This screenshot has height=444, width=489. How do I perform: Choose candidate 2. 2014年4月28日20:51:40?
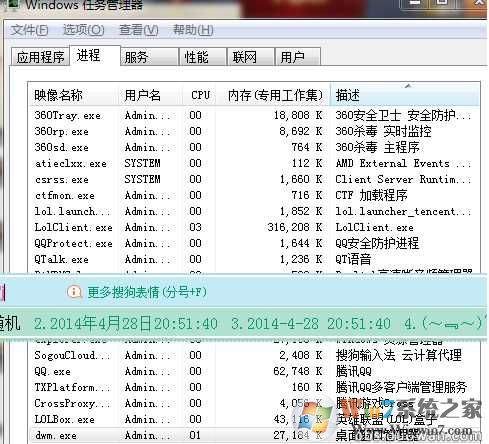click(126, 323)
